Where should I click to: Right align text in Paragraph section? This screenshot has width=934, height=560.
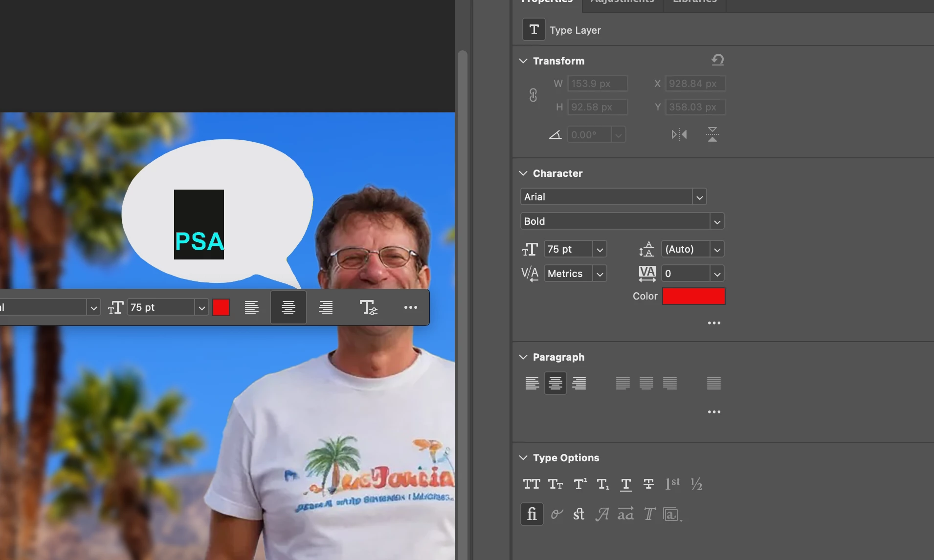click(579, 383)
